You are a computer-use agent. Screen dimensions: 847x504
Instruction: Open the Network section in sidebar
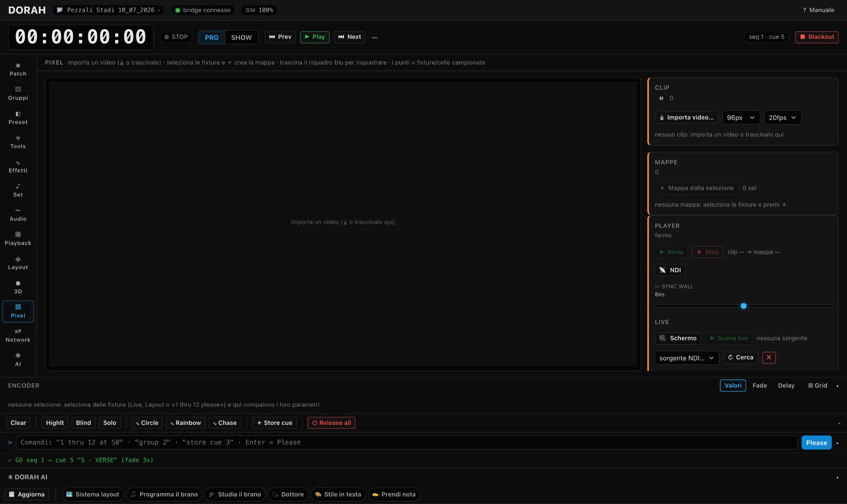click(18, 336)
